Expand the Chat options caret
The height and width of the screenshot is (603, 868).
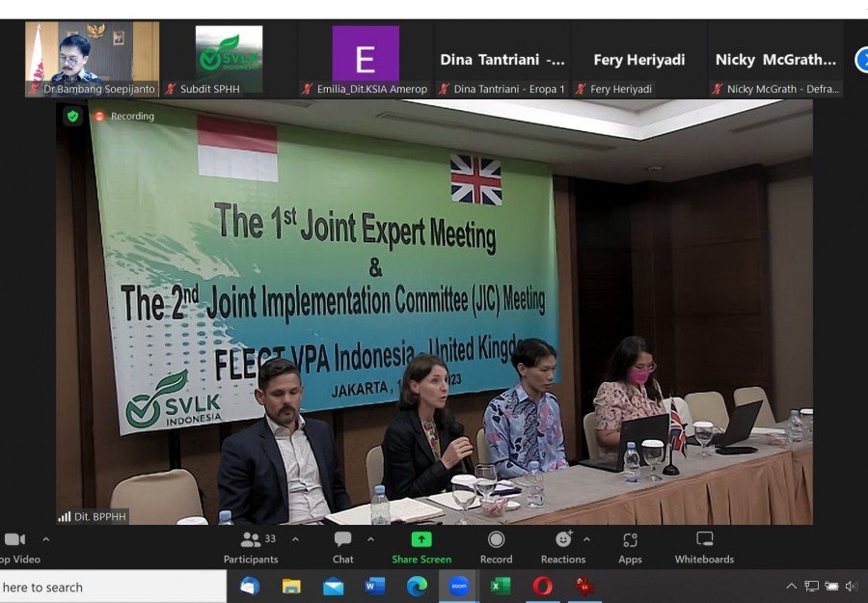(x=371, y=539)
